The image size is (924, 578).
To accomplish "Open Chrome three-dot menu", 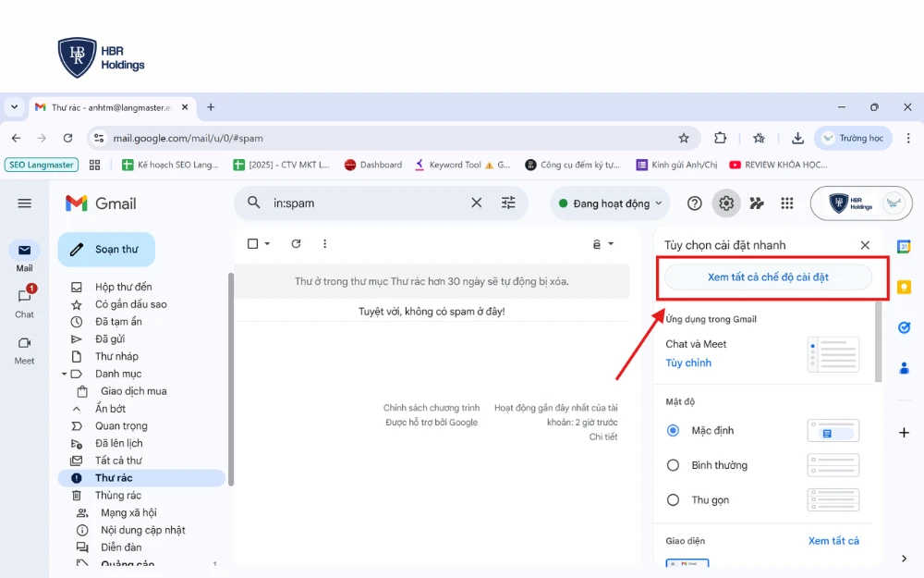I will 908,138.
